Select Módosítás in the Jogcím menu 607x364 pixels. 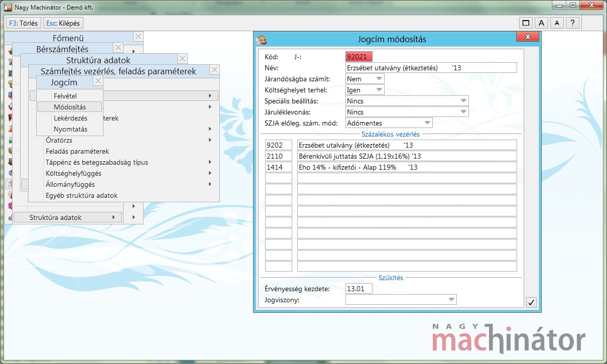(70, 107)
